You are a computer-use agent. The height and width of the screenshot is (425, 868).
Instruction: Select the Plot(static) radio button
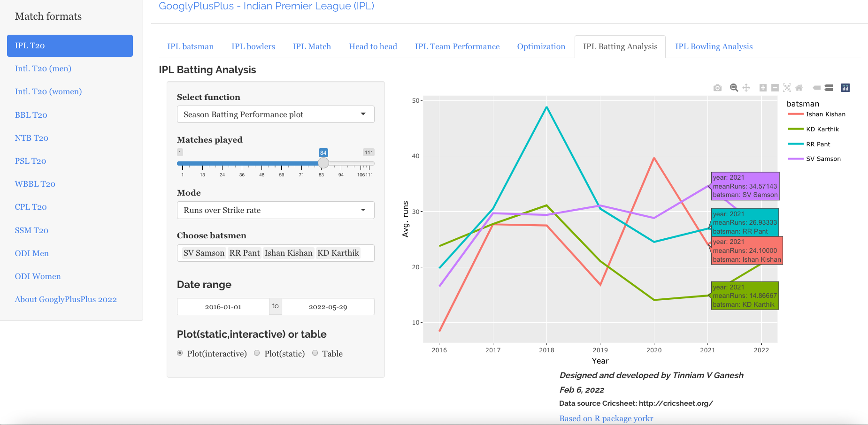pyautogui.click(x=257, y=353)
